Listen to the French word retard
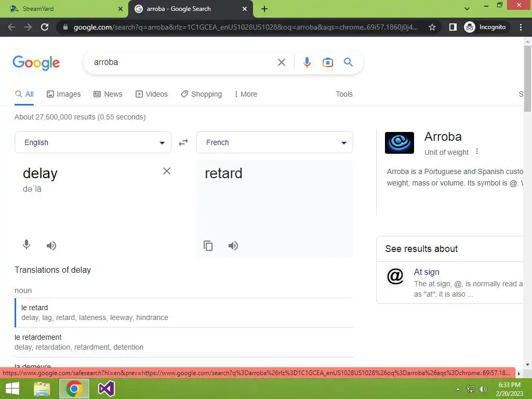The image size is (532, 399). 233,245
